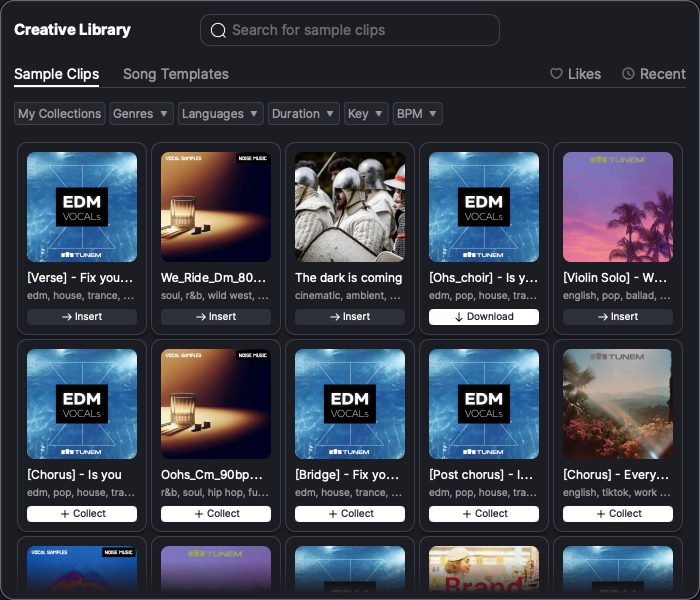Focus the sample clips search field
The width and height of the screenshot is (700, 600).
(350, 30)
